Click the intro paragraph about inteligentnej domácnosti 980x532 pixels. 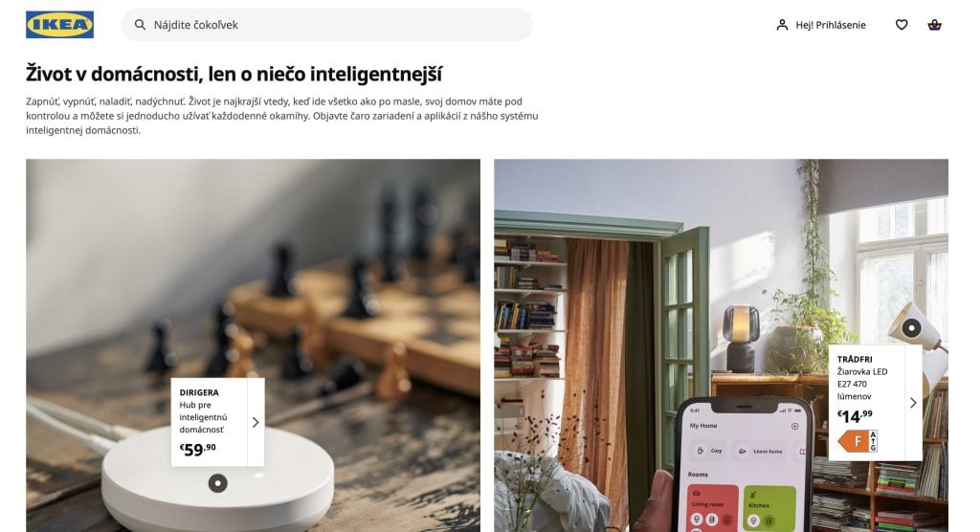(282, 116)
